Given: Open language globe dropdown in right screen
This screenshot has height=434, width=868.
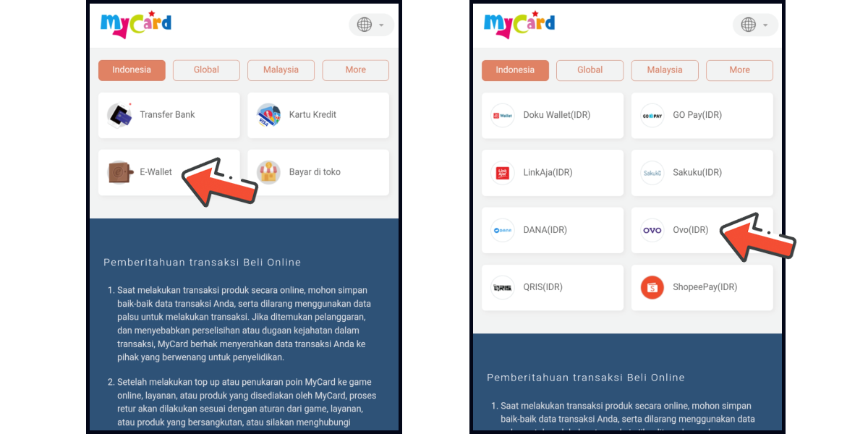Looking at the screenshot, I should 755,25.
